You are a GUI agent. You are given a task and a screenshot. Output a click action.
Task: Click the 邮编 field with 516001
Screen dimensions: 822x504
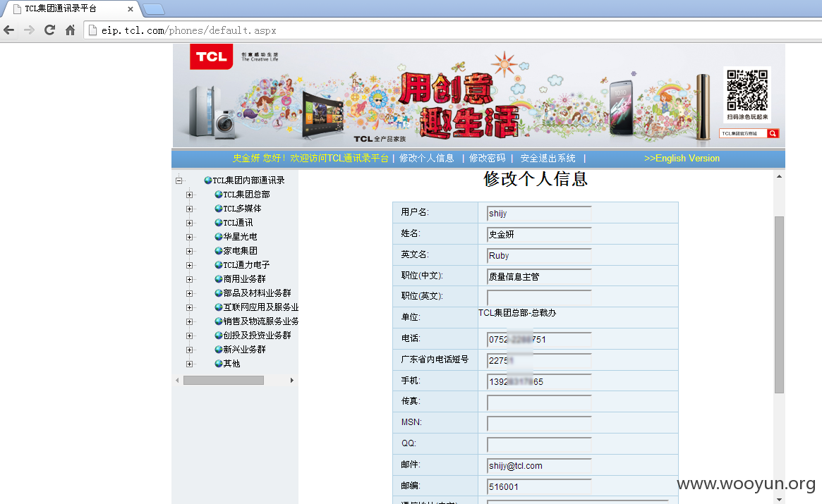[x=539, y=486]
